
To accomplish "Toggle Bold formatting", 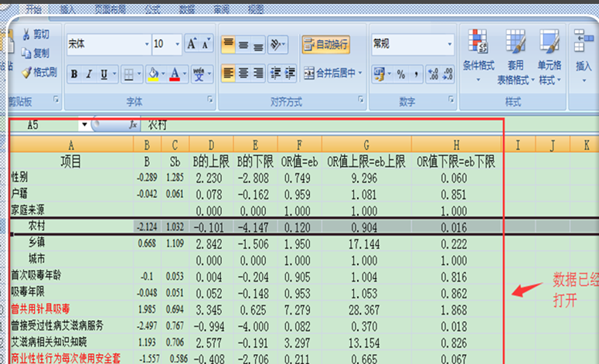I will click(74, 74).
